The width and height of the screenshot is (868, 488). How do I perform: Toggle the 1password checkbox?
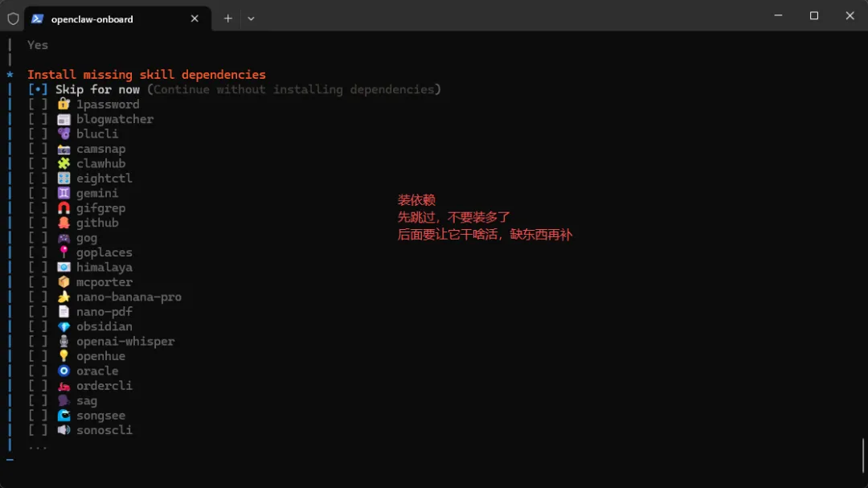(x=38, y=105)
